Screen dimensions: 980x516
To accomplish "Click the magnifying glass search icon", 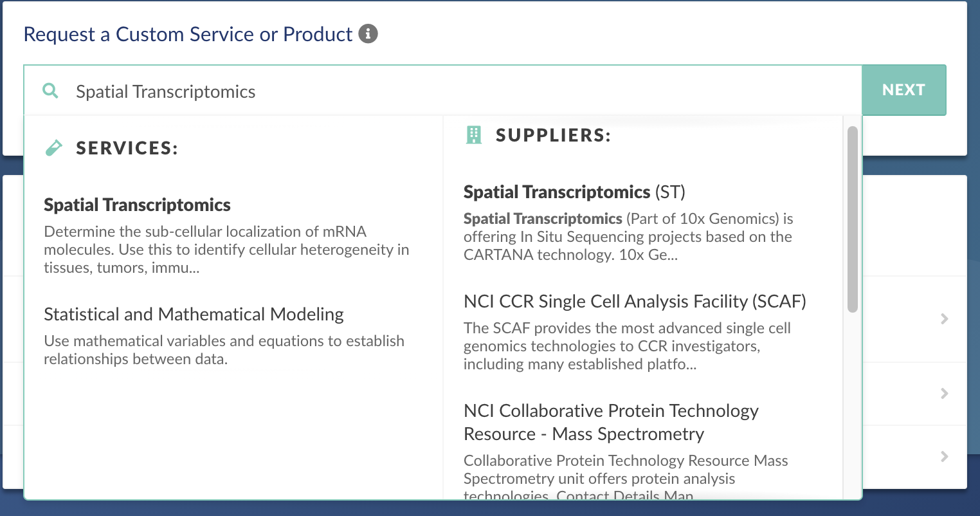I will pos(50,91).
